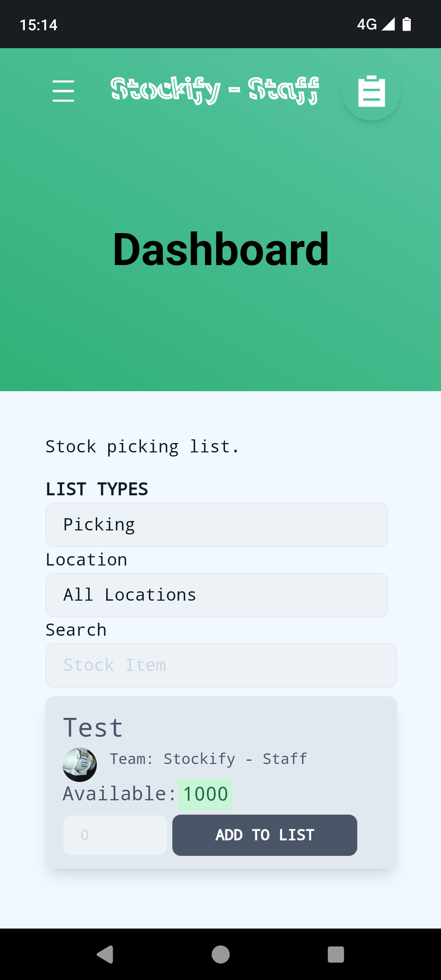Tap the 15:14 clock in status bar

pyautogui.click(x=38, y=25)
